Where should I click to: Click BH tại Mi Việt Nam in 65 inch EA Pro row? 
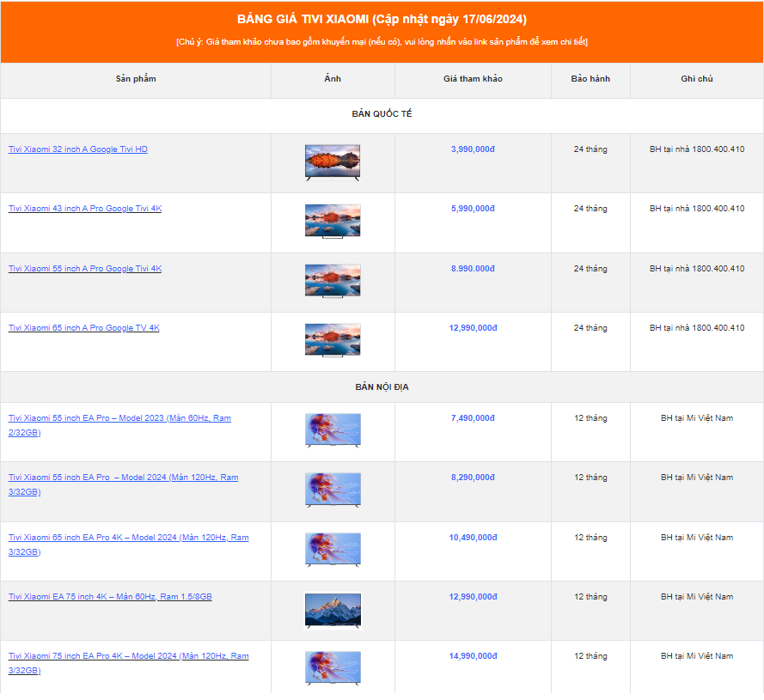click(x=697, y=538)
